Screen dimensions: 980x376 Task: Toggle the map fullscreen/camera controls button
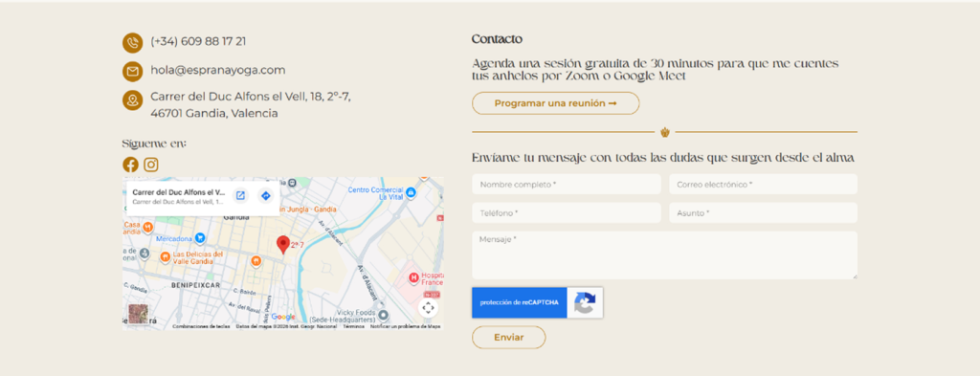coord(428,307)
